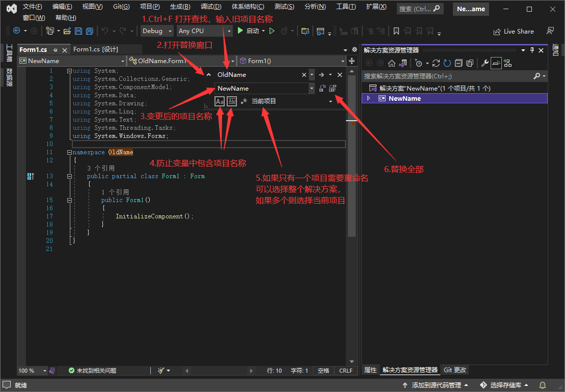Click the code cleanup broom icon
Image resolution: width=565 pixels, height=392 pixels.
161,371
